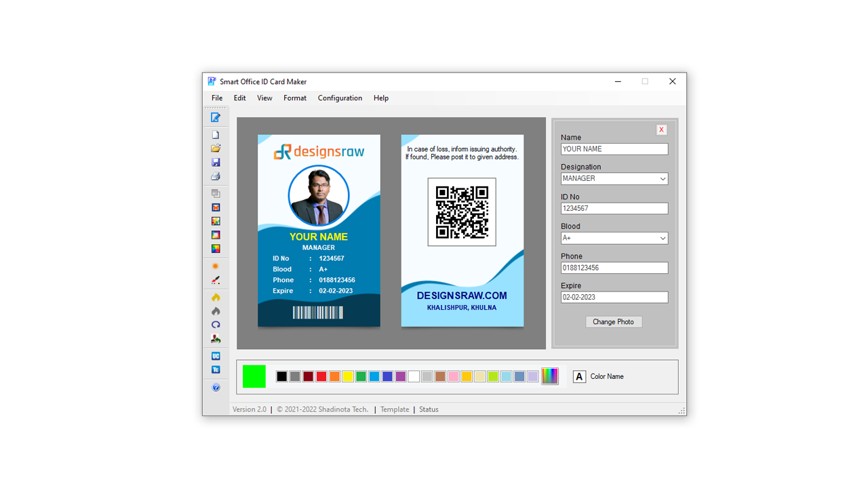Screen dimensions: 868x488
Task: Select the Open file folder icon
Action: click(216, 148)
